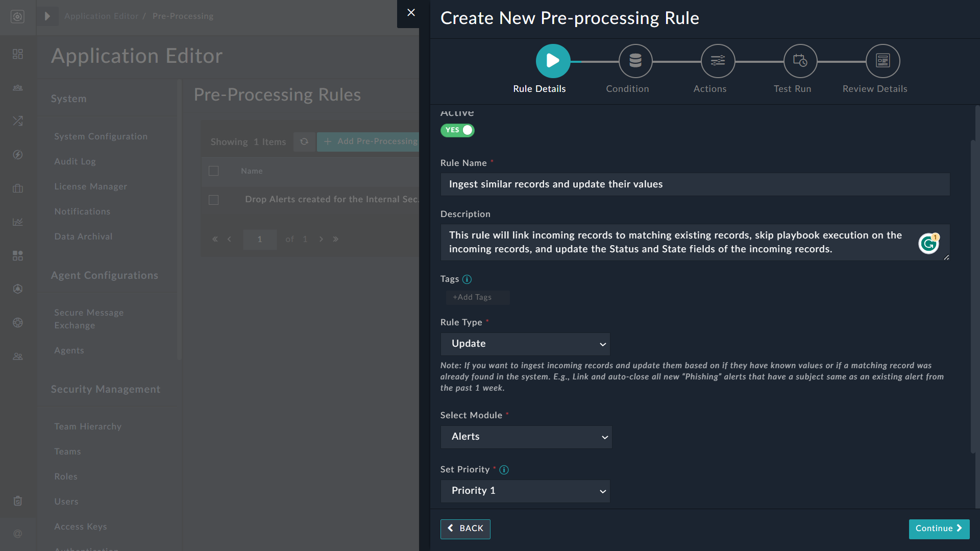Open the Actions step icon
This screenshot has width=980, height=551.
[x=717, y=60]
